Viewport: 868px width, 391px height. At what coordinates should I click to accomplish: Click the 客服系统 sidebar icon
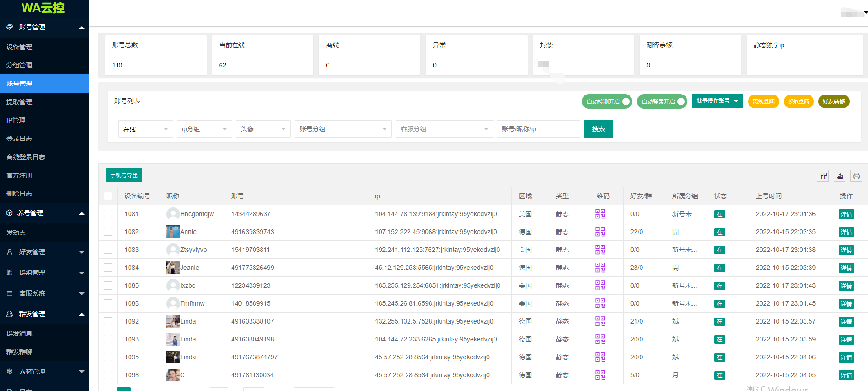click(x=10, y=293)
